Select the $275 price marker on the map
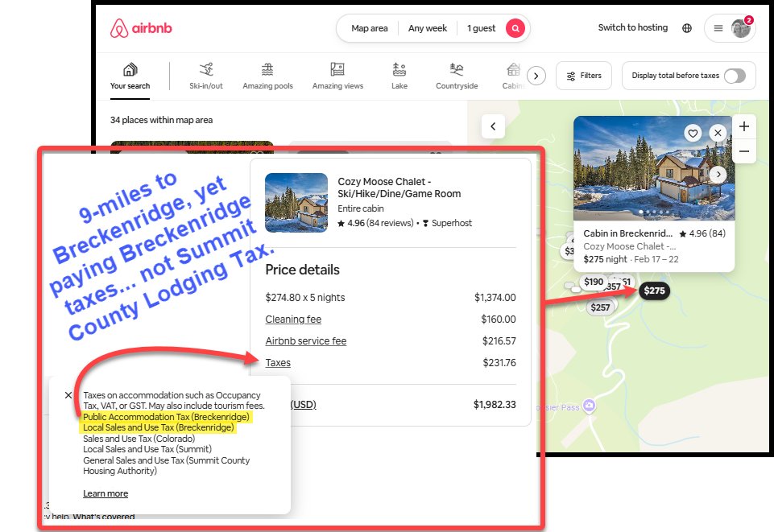The height and width of the screenshot is (532, 774). (654, 291)
